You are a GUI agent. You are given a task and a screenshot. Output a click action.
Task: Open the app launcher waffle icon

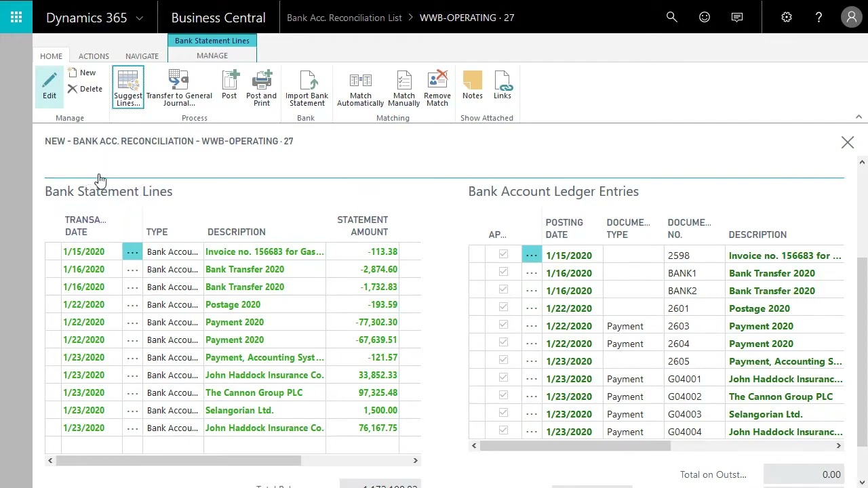[16, 17]
